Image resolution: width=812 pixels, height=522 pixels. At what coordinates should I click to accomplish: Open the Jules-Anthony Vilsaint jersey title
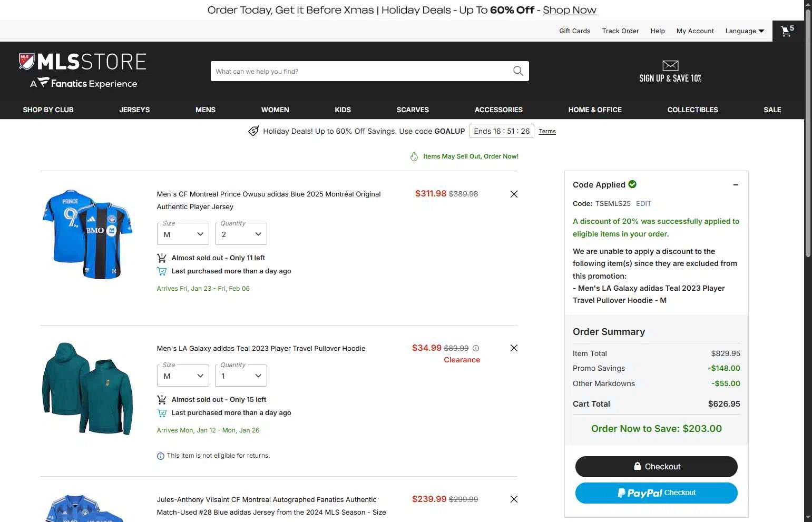pyautogui.click(x=271, y=506)
